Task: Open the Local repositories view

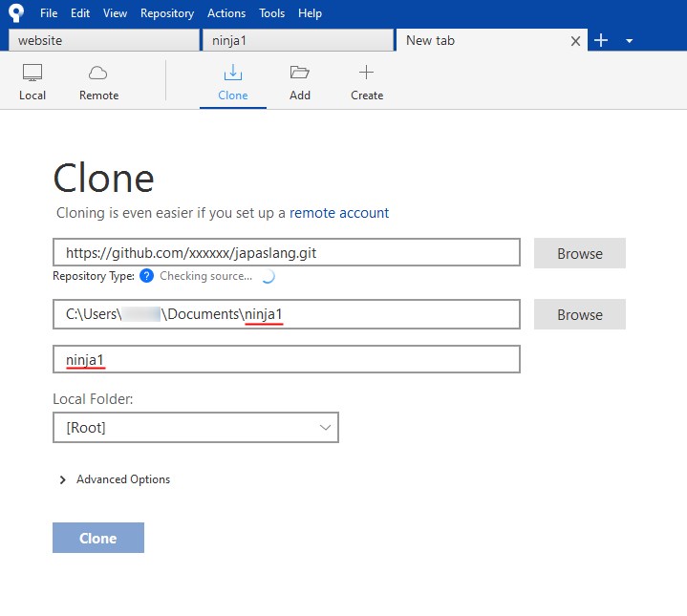Action: click(32, 83)
